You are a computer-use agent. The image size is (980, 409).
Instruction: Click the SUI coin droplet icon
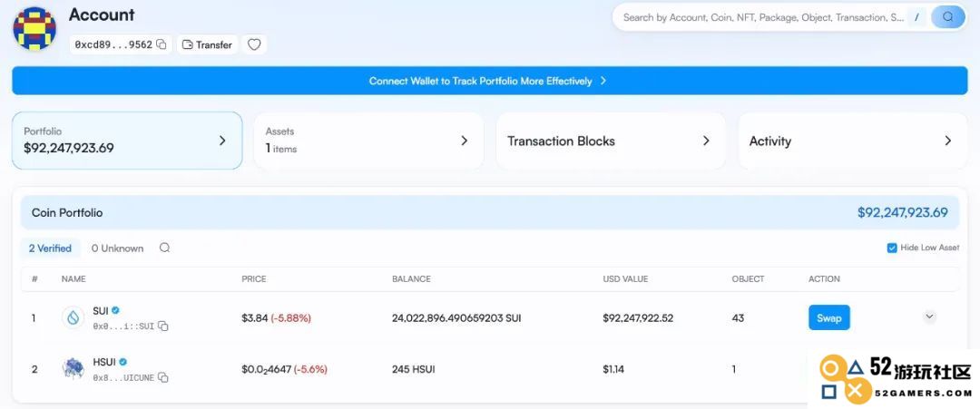click(x=73, y=317)
